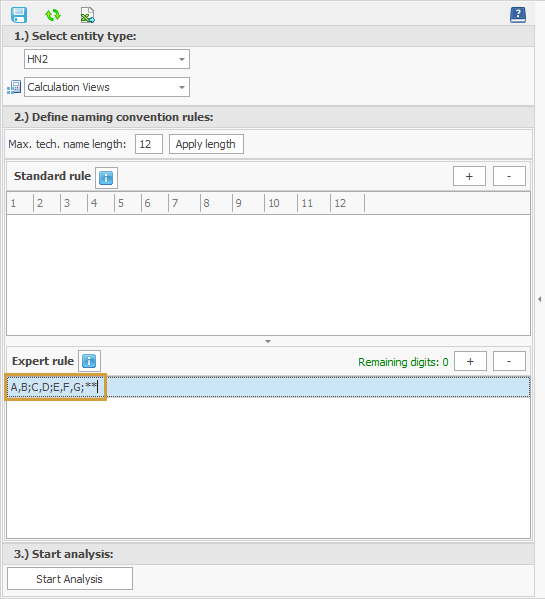This screenshot has height=599, width=545.
Task: Remove an Expert rule with minus button
Action: [x=509, y=361]
